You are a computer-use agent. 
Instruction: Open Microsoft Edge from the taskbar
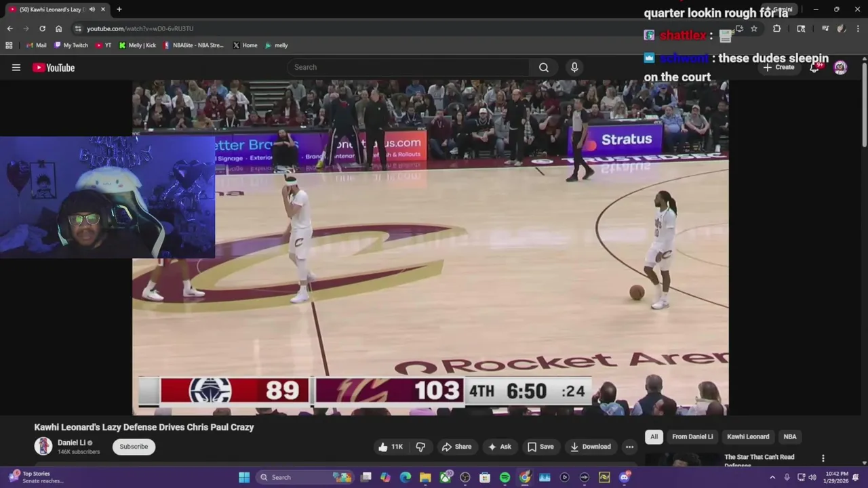pos(406,477)
